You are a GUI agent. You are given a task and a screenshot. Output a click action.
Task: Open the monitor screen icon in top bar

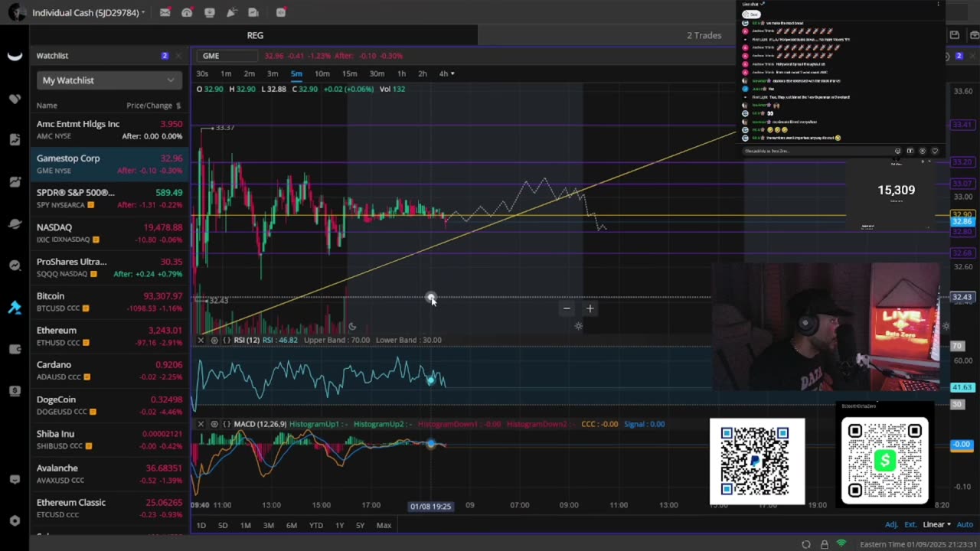(209, 12)
